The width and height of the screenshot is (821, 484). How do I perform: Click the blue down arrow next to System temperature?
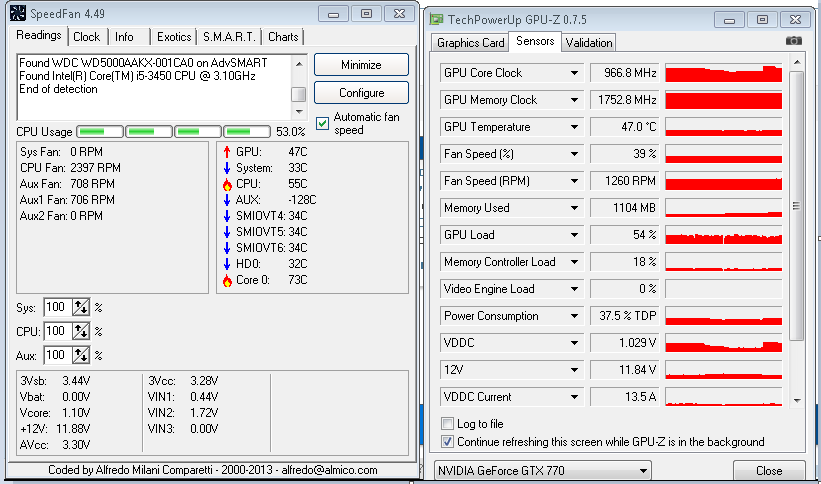click(227, 168)
